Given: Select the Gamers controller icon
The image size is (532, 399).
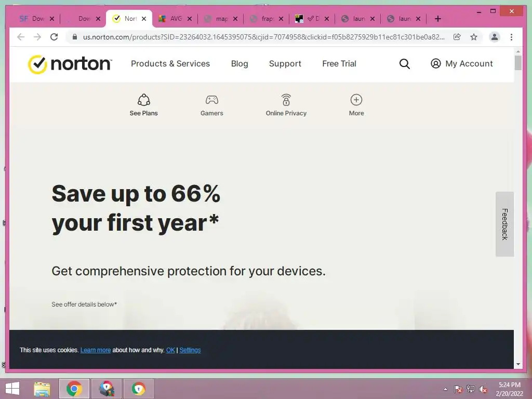Looking at the screenshot, I should point(212,100).
